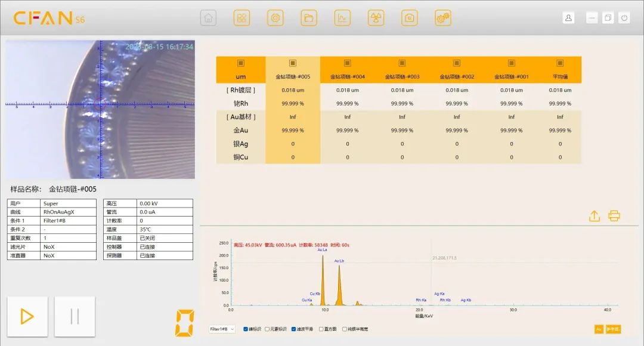644x346 pixels.
Task: Open the double-gears advanced settings icon
Action: click(x=442, y=18)
